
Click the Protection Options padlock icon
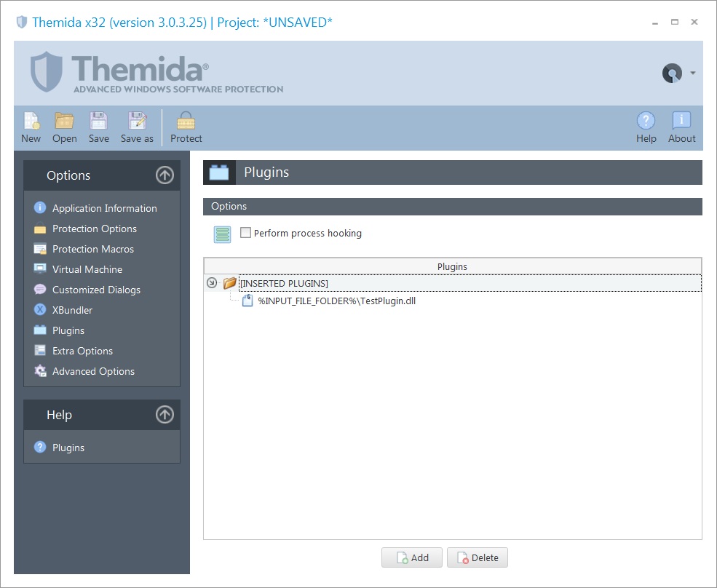(x=40, y=229)
